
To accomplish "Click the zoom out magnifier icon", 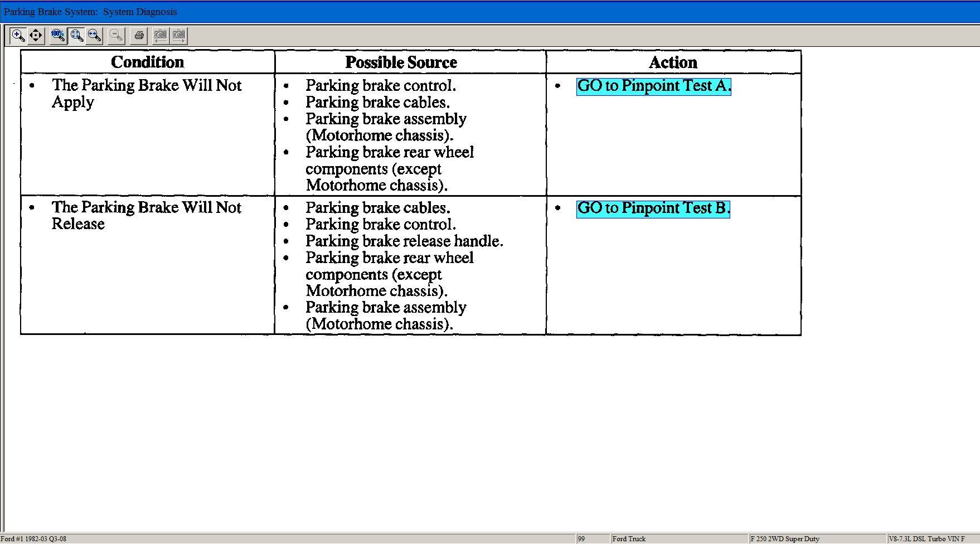I will click(x=116, y=36).
